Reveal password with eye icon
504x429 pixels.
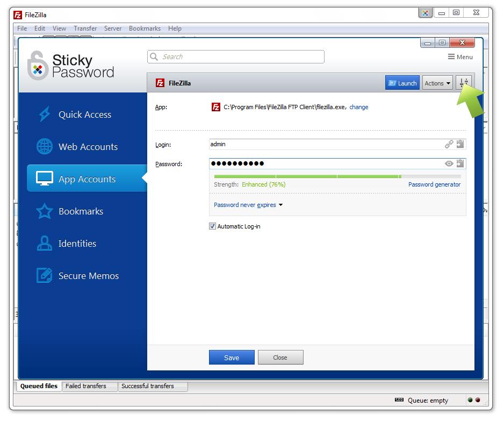click(449, 163)
